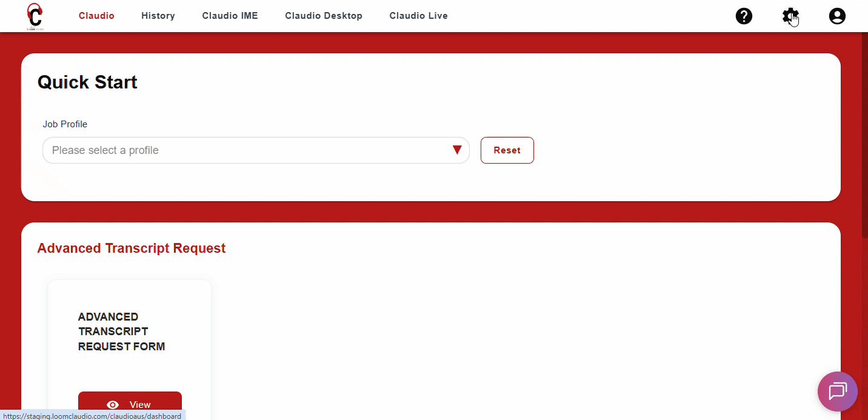Click the Advanced Transcript Request heading
868x420 pixels.
point(132,248)
